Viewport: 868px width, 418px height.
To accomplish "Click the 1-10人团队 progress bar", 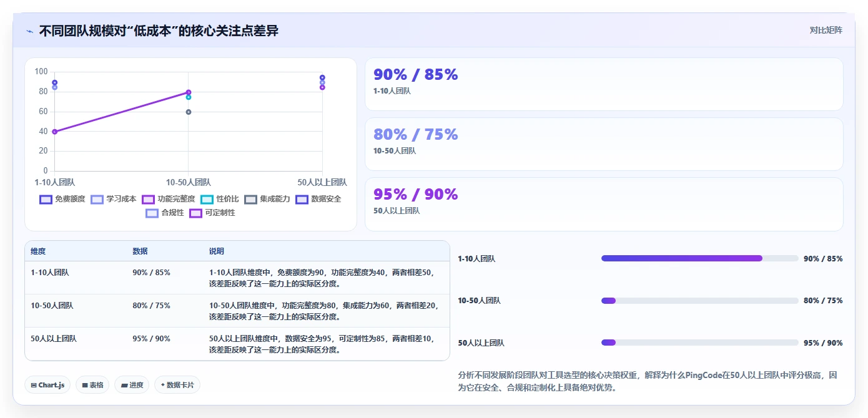I will pyautogui.click(x=700, y=258).
